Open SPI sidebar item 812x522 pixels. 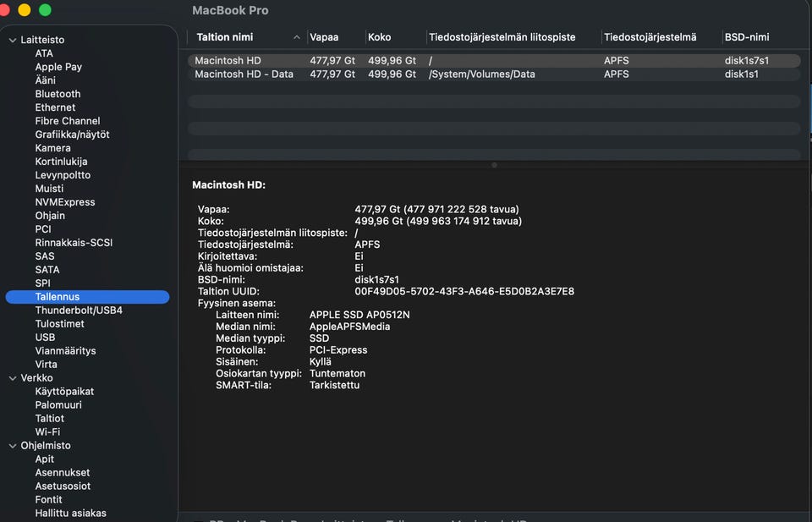(43, 283)
